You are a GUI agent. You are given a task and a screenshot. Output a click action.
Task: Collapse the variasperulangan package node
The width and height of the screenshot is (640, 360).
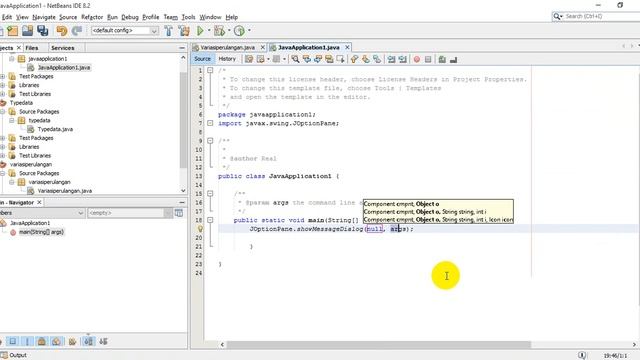click(12, 182)
